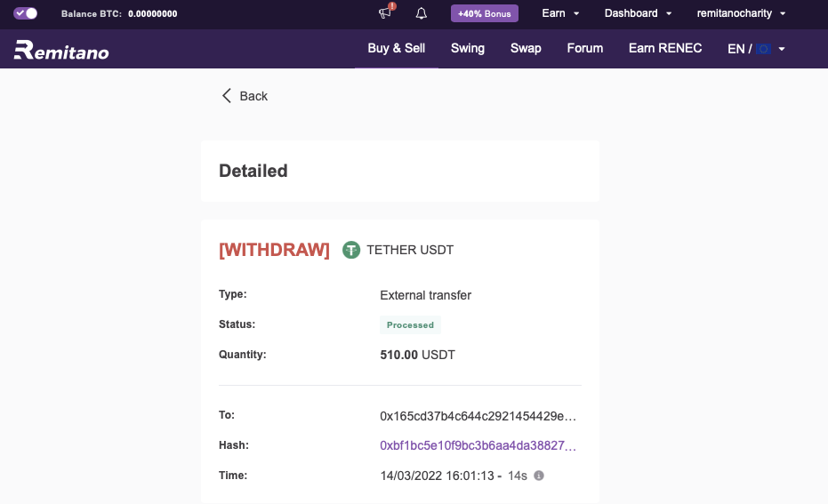Click the Balance BTC 0.00000000 value
The height and width of the screenshot is (504, 828).
[x=153, y=13]
